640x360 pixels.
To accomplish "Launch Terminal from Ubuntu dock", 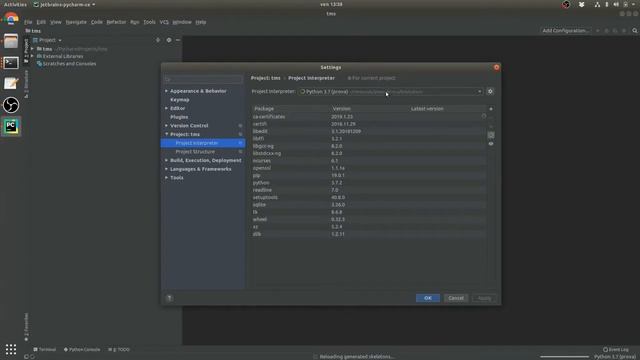I will [x=11, y=63].
